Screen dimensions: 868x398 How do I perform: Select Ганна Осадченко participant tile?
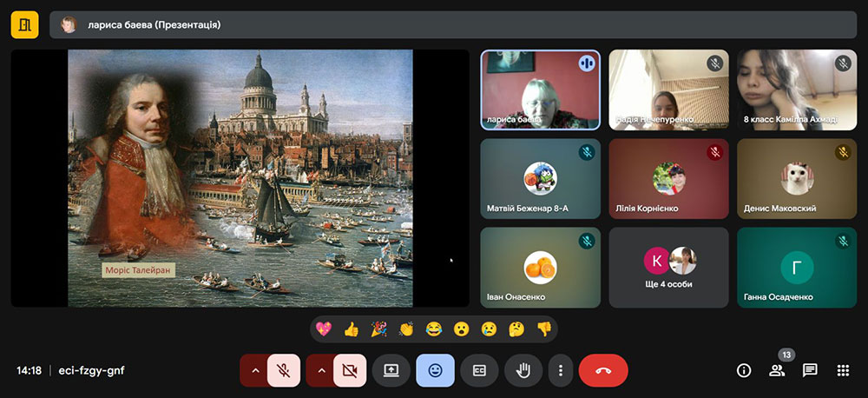click(x=796, y=268)
